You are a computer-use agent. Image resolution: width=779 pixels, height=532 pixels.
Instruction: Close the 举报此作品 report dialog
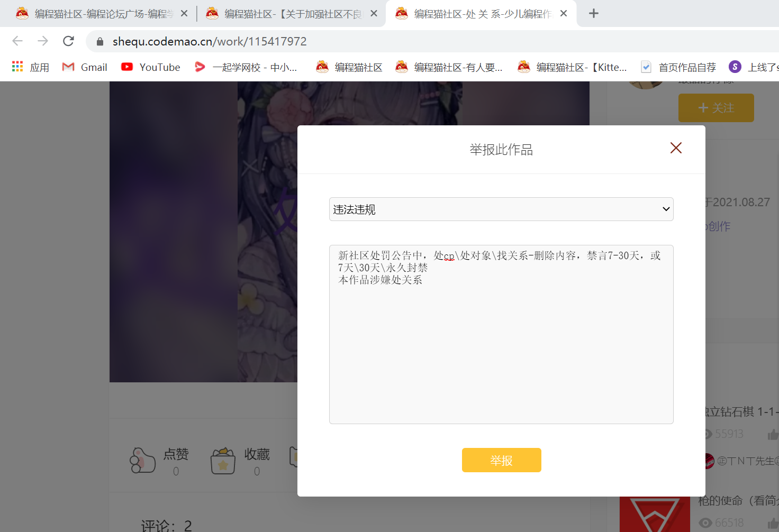pos(676,148)
